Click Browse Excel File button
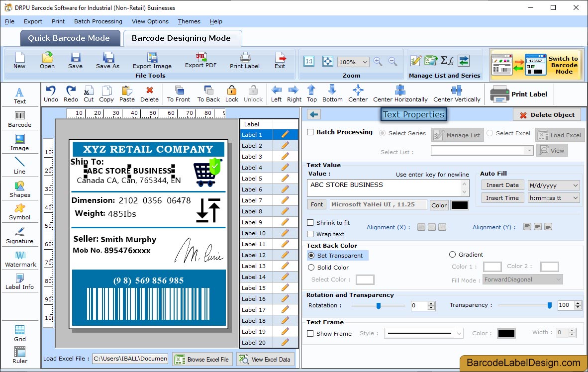 (x=202, y=359)
